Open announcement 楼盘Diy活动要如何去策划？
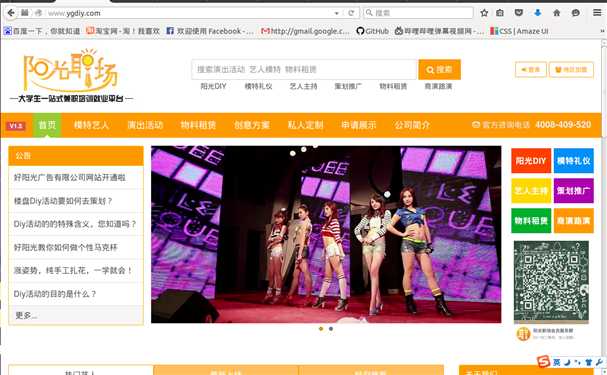This screenshot has height=375, width=607. pyautogui.click(x=63, y=201)
